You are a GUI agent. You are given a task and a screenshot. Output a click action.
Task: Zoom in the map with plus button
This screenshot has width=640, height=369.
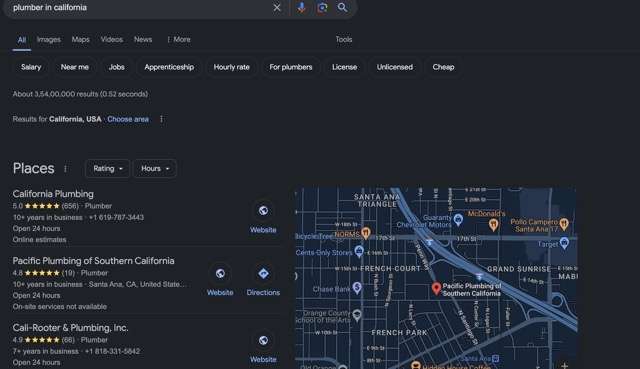[564, 365]
